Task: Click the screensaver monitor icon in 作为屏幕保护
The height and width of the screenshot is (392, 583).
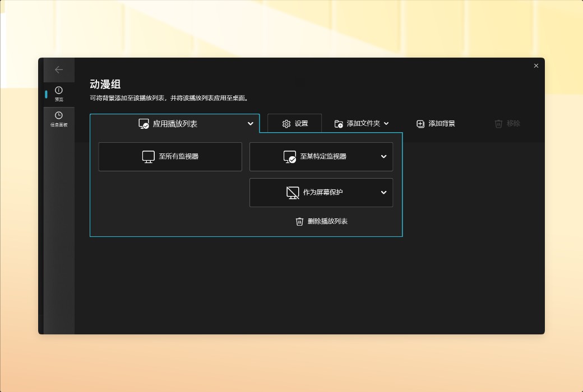Action: coord(292,192)
